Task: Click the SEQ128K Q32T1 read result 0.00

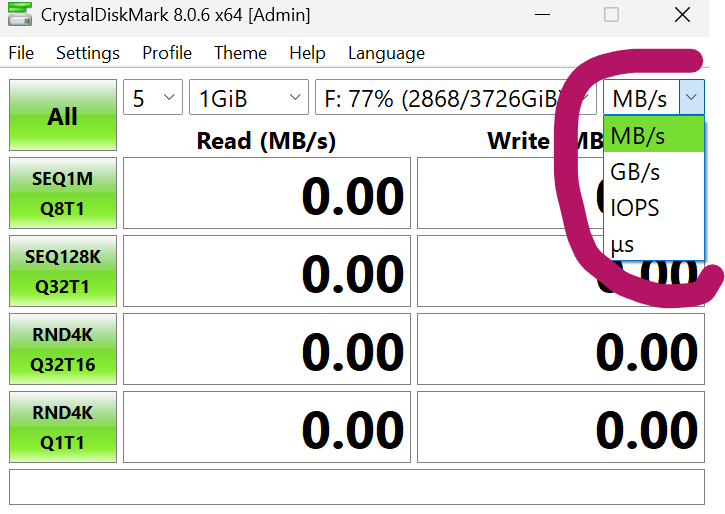Action: pos(267,271)
